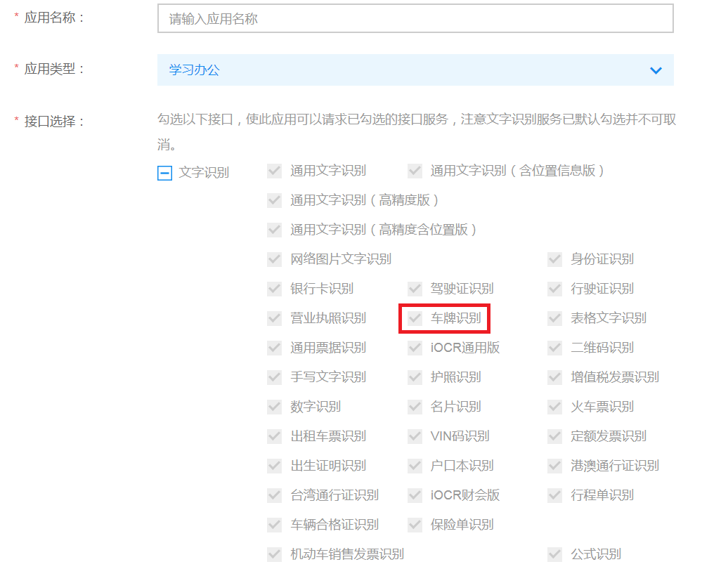
Task: Toggle 通用文字识别 checkbox
Action: point(274,171)
